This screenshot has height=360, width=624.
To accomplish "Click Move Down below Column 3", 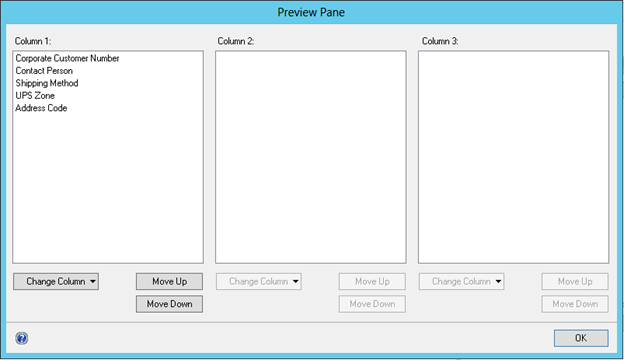I will pos(575,304).
